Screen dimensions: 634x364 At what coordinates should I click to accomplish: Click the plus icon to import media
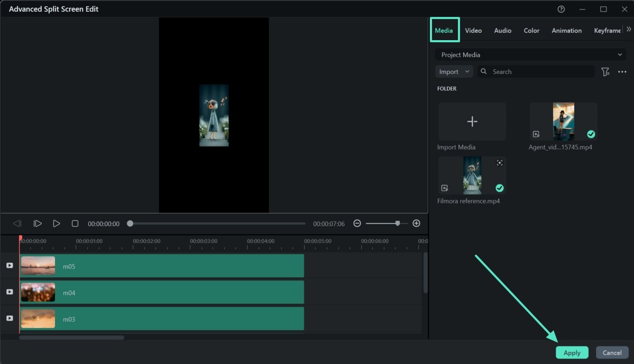tap(472, 121)
